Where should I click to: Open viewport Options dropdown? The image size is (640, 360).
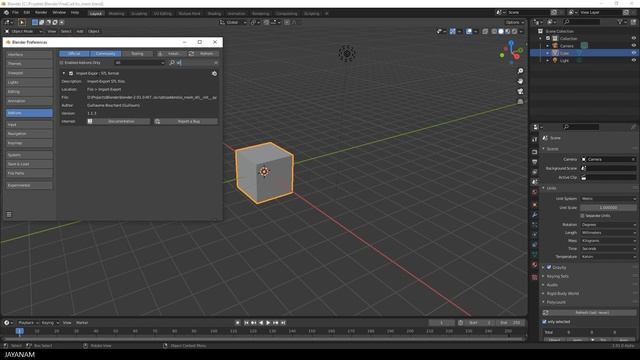click(x=515, y=22)
